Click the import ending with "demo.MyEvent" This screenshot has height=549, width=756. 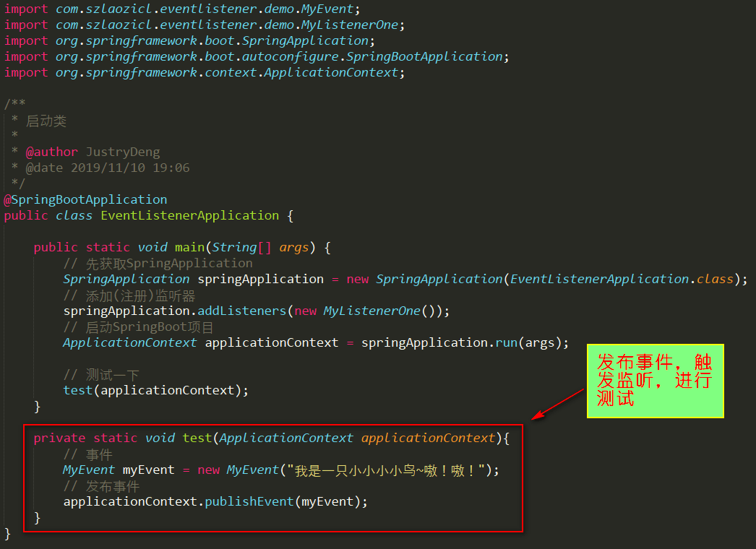point(181,9)
